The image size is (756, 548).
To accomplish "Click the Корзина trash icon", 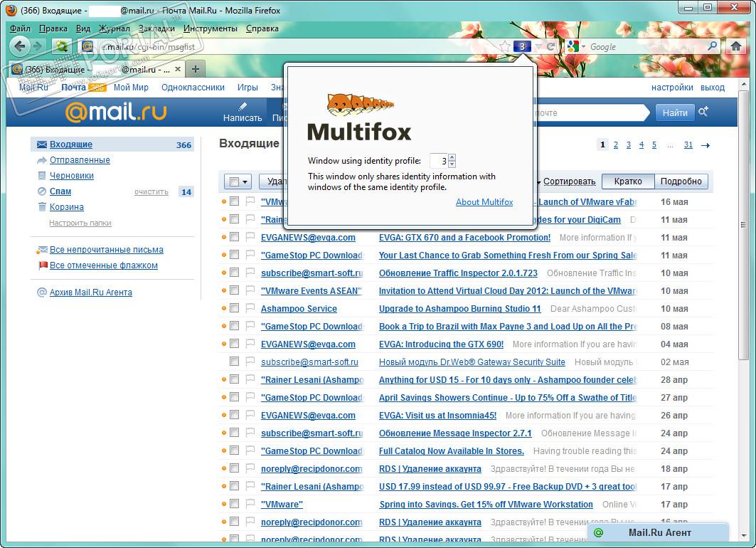I will coord(42,207).
